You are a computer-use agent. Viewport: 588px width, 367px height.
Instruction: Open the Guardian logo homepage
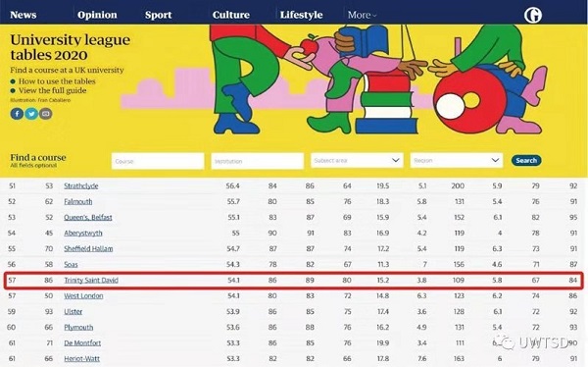533,15
